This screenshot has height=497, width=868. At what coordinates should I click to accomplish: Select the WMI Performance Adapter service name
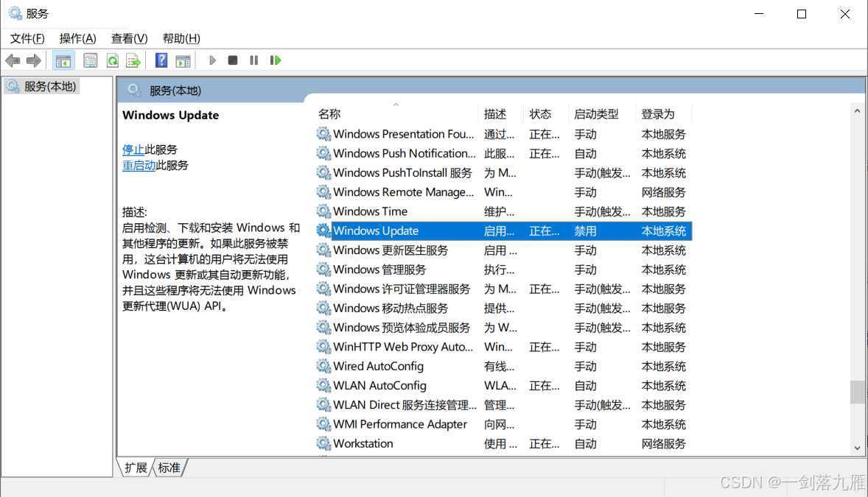tap(400, 425)
